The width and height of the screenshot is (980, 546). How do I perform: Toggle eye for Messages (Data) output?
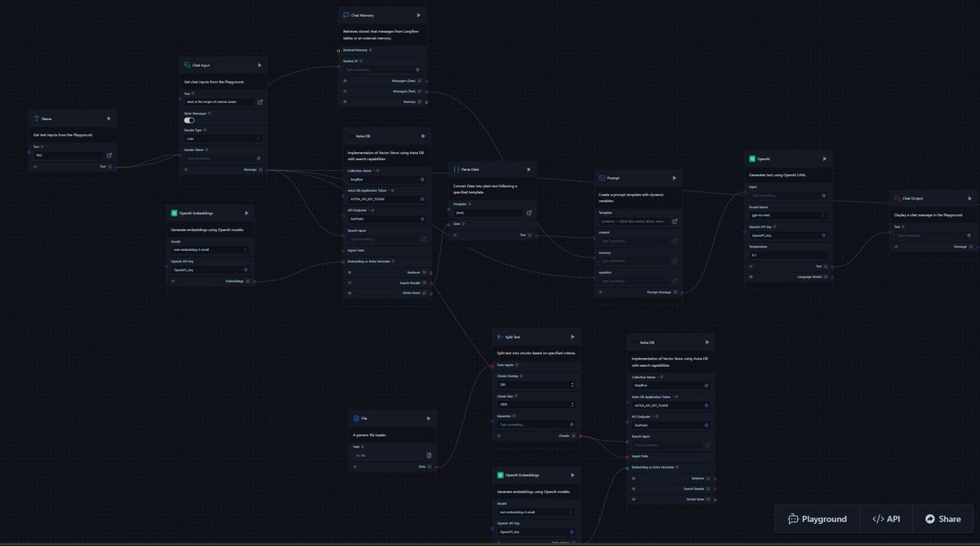click(345, 81)
